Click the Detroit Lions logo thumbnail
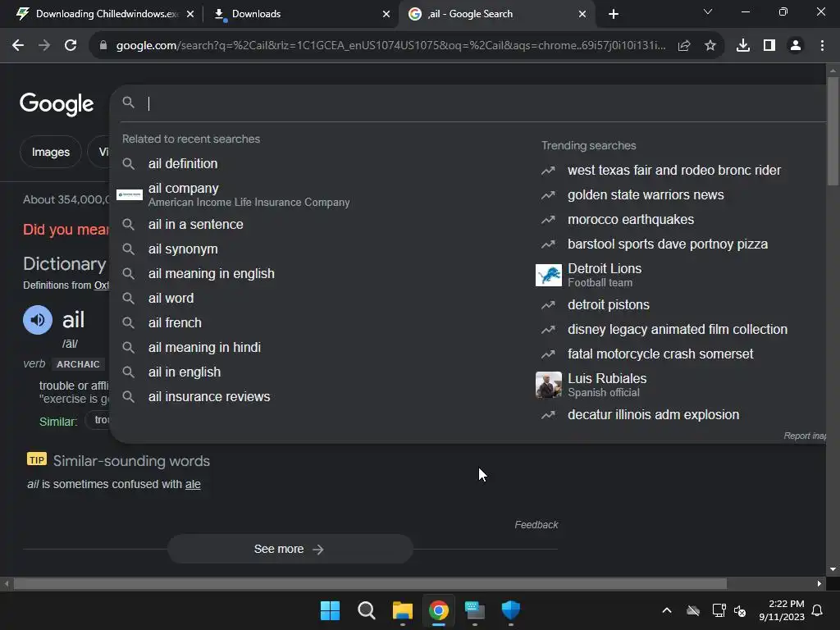 coord(549,275)
